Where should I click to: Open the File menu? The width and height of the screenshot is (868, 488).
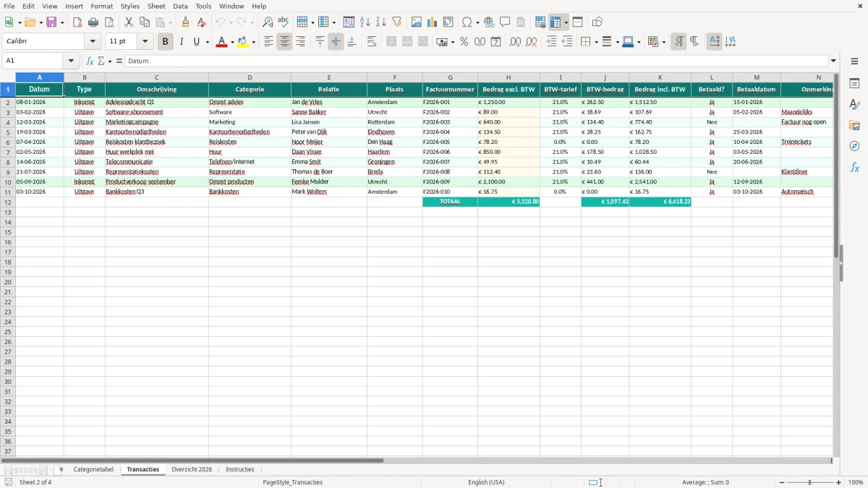click(9, 6)
